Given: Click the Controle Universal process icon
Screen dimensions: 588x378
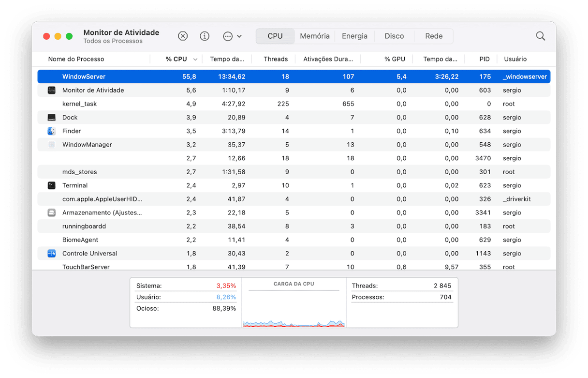Looking at the screenshot, I should click(x=52, y=254).
